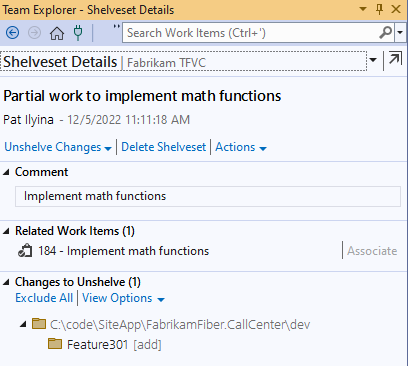Click the comment text box
The height and width of the screenshot is (366, 408).
click(x=208, y=196)
